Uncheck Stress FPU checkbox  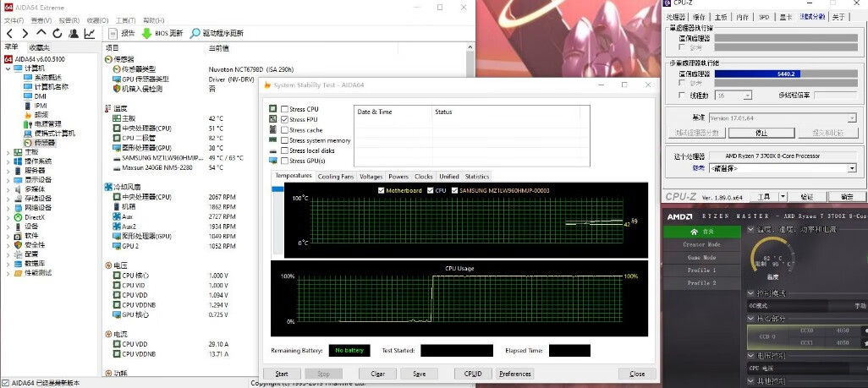[284, 119]
